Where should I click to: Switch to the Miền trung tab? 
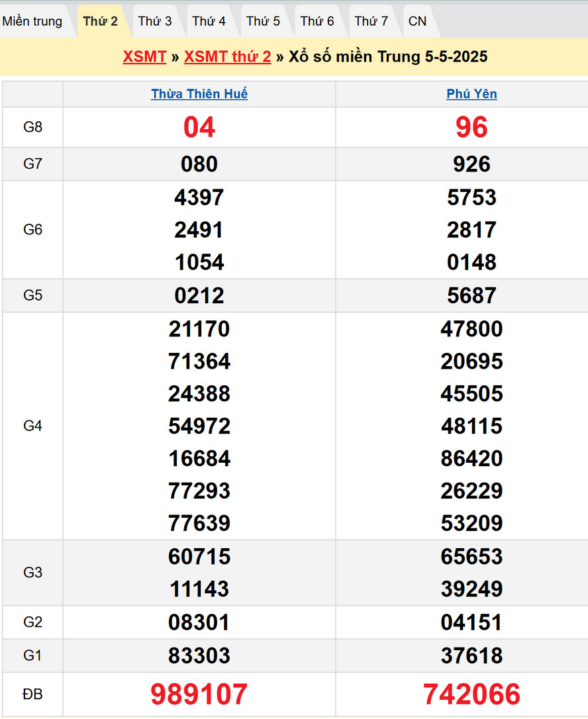point(32,21)
